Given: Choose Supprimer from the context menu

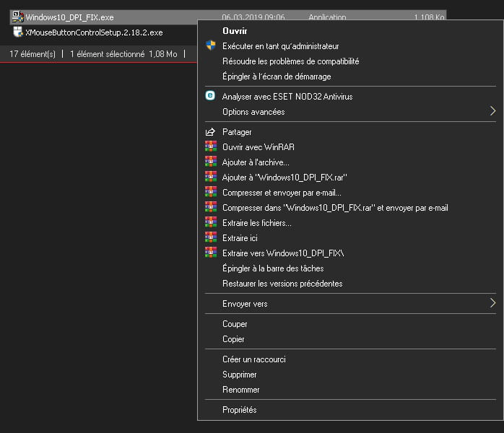Looking at the screenshot, I should 350,375.
